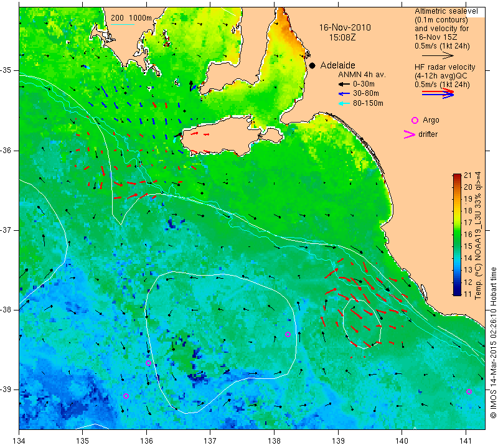
Task: Click the latitude axis label -38
Action: (x=7, y=310)
